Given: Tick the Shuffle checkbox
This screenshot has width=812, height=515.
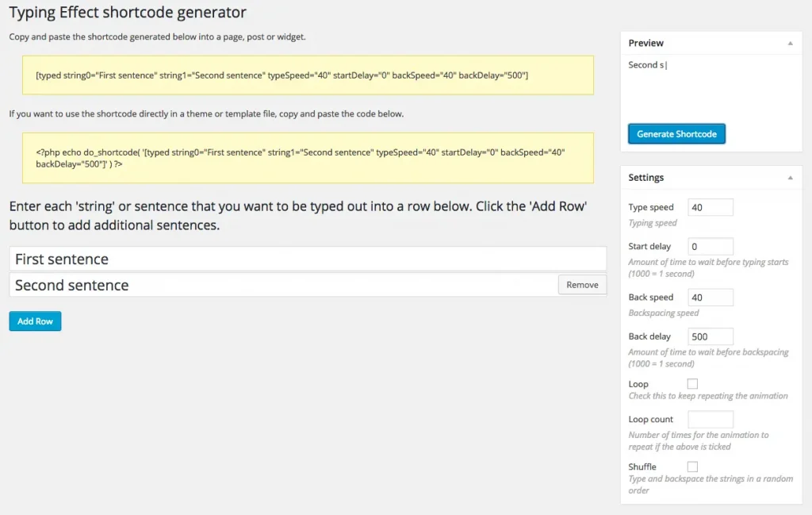Looking at the screenshot, I should (x=692, y=467).
